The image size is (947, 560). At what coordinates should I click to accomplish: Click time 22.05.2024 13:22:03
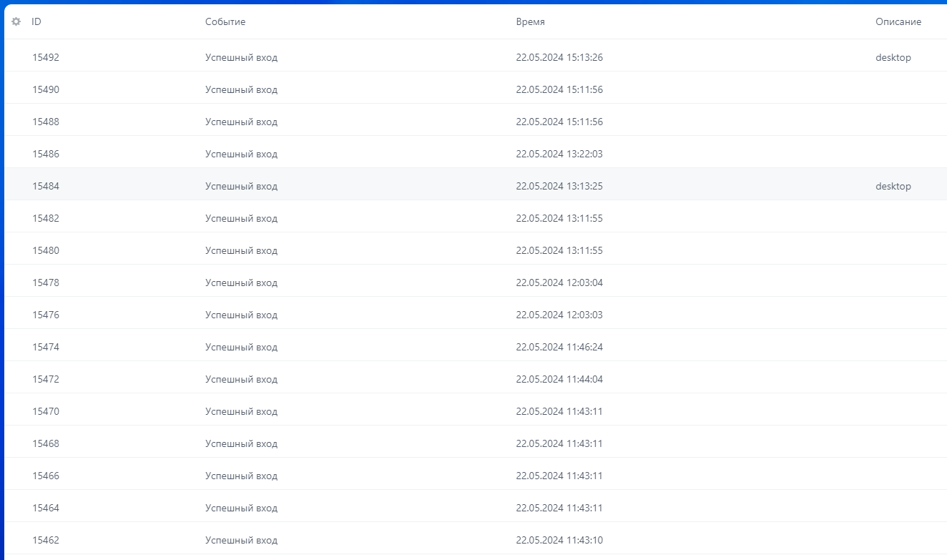coord(559,154)
